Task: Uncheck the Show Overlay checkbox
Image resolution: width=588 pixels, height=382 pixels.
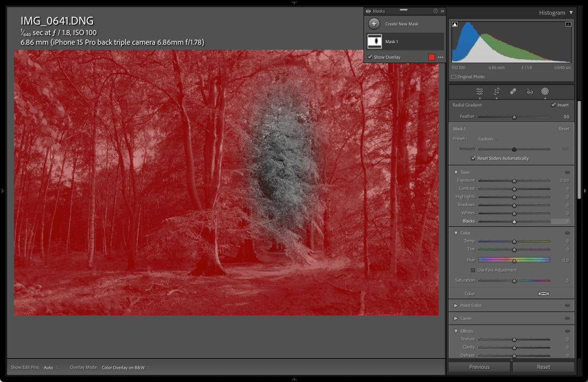Action: [370, 57]
